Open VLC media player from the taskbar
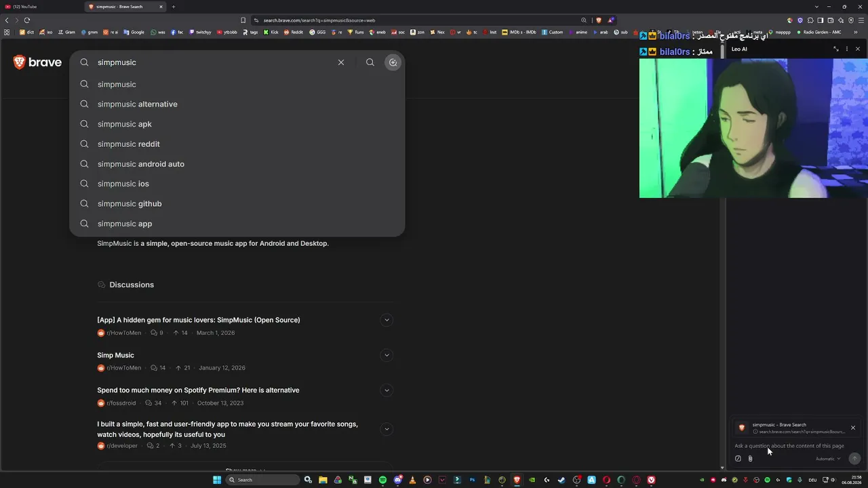The width and height of the screenshot is (868, 488). [412, 480]
